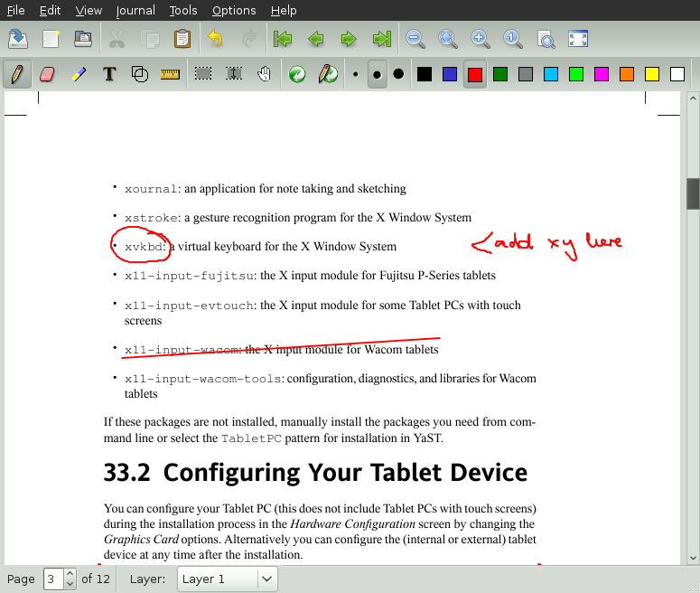The height and width of the screenshot is (593, 700).
Task: Pick the blue color swatch
Action: pyautogui.click(x=450, y=74)
